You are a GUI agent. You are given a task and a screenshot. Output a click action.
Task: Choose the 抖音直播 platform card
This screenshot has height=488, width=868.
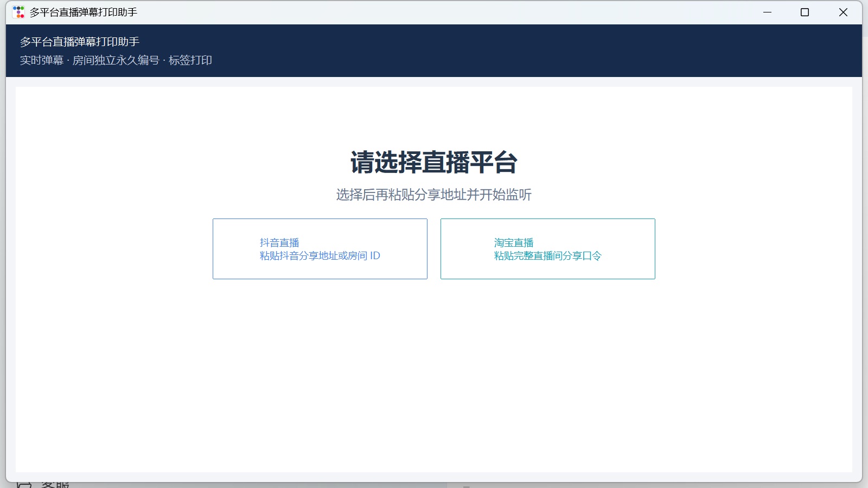[x=320, y=249]
